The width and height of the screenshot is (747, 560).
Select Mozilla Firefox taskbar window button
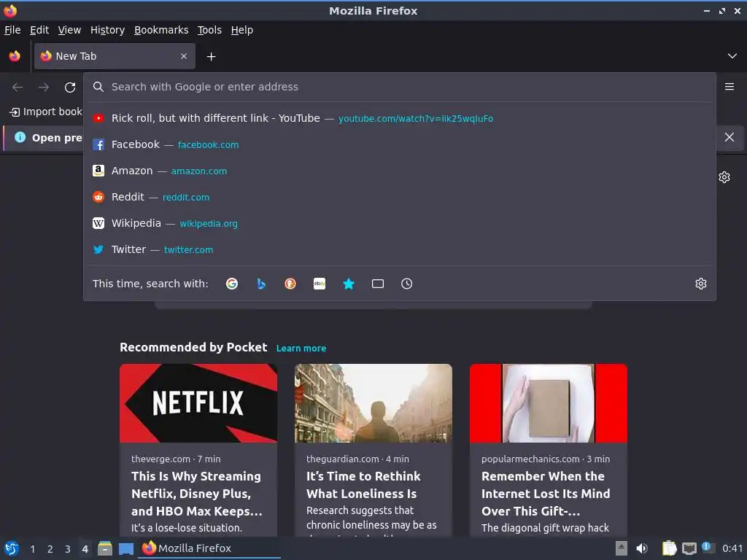209,548
